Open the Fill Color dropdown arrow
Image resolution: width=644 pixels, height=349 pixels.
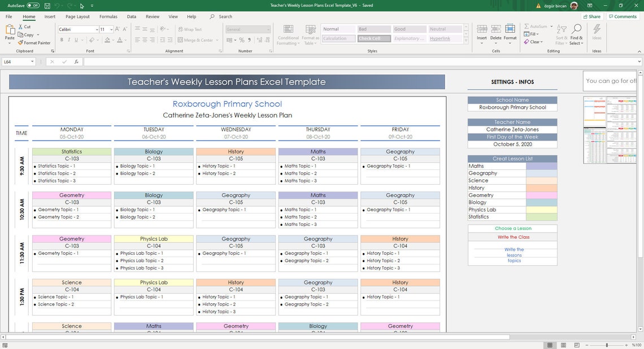click(112, 40)
